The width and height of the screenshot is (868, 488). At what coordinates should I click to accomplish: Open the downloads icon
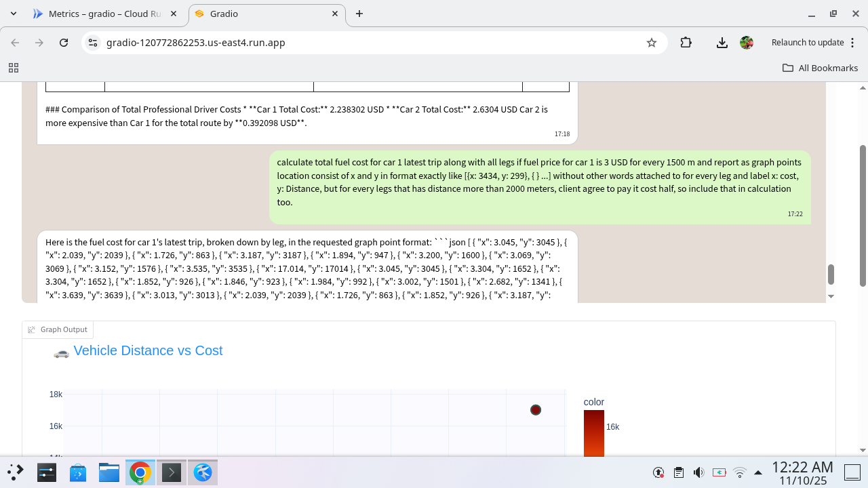click(x=722, y=43)
